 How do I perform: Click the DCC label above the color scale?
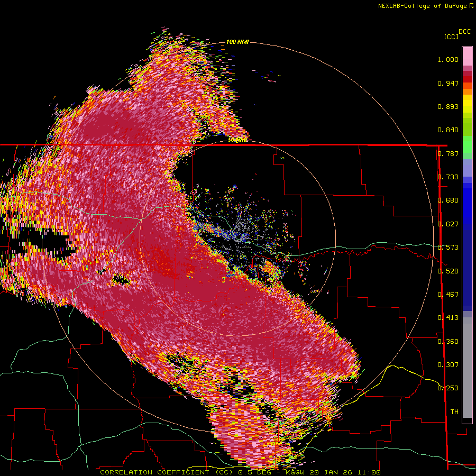click(464, 32)
